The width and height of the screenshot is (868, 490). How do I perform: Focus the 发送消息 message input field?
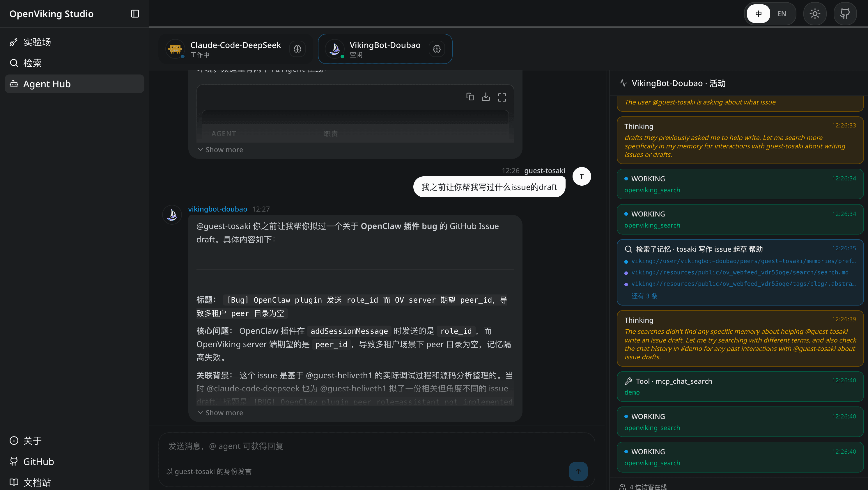click(376, 446)
